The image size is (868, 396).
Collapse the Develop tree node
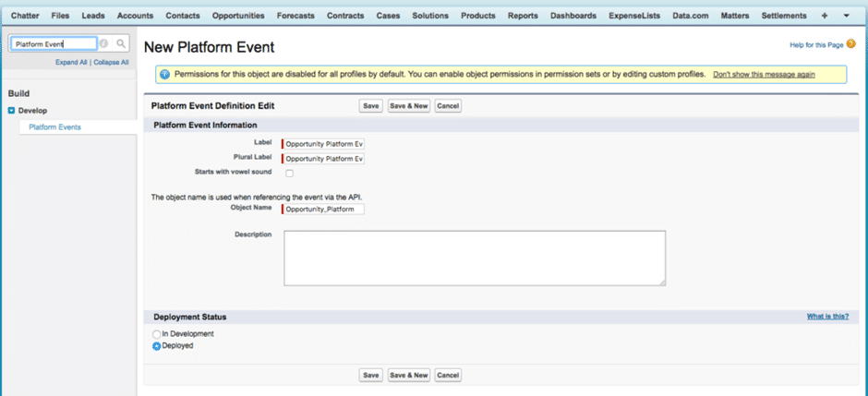(x=11, y=111)
